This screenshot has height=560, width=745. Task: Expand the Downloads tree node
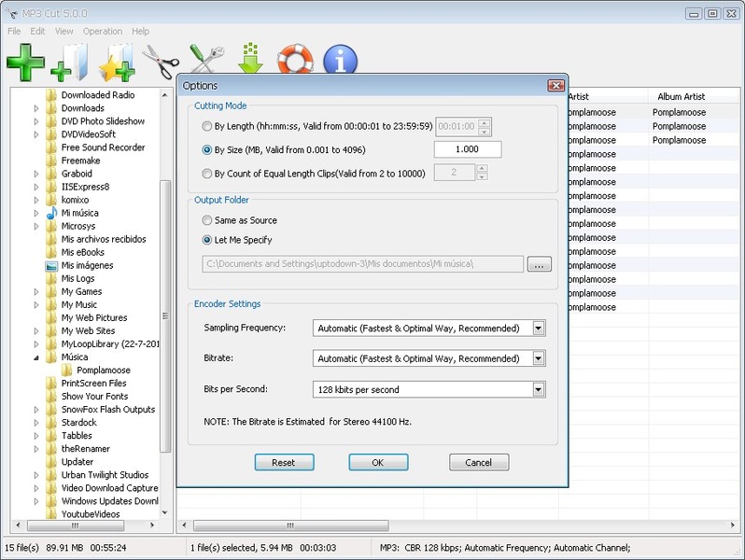pyautogui.click(x=36, y=108)
